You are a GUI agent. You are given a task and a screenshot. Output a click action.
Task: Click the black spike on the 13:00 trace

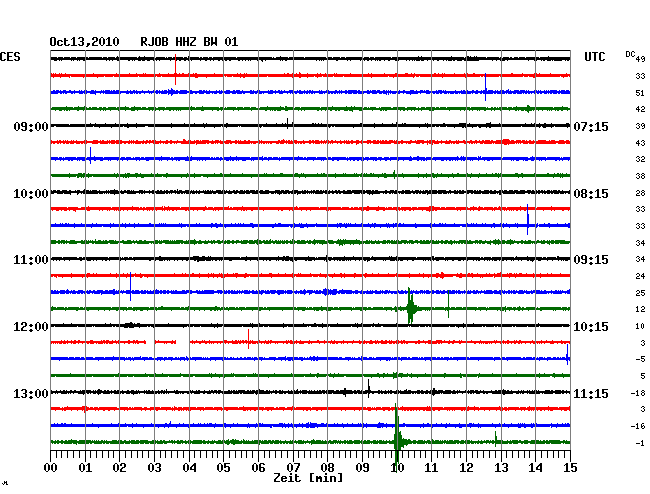[369, 388]
